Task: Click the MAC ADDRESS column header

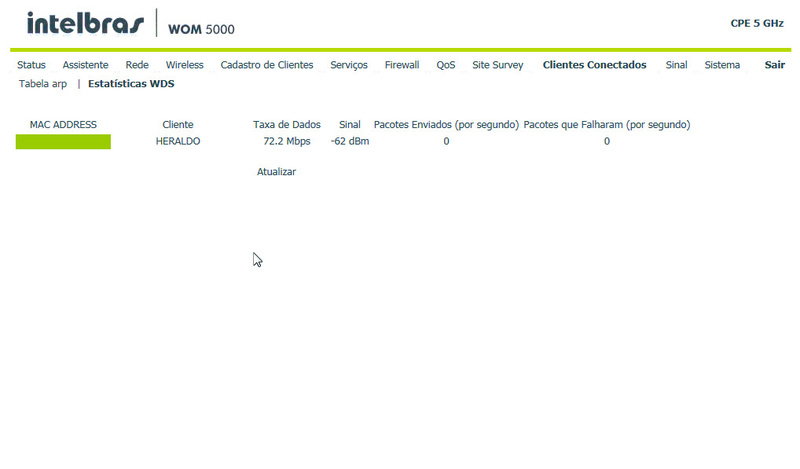Action: (x=63, y=125)
